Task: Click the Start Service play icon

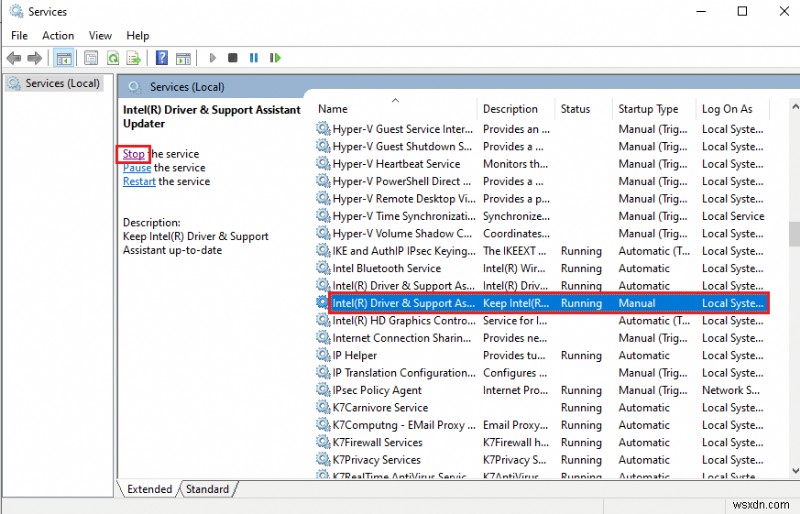Action: (x=213, y=58)
